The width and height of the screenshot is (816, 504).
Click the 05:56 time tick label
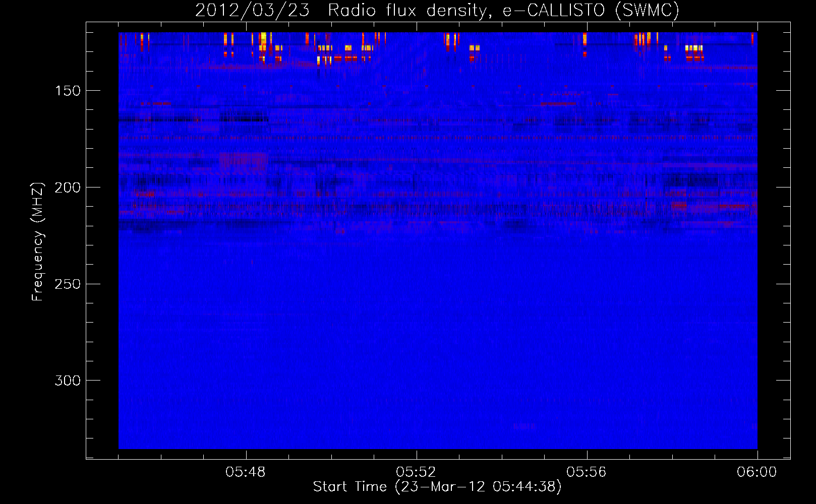pyautogui.click(x=587, y=472)
